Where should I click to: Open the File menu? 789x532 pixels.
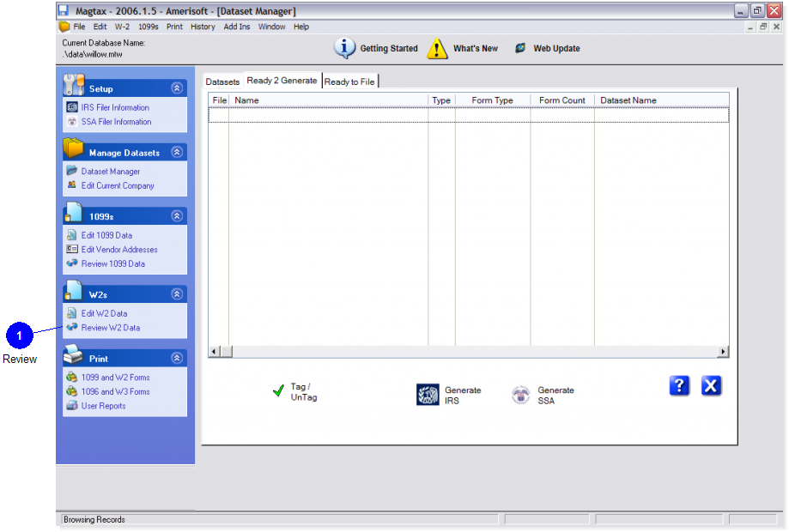pyautogui.click(x=79, y=27)
